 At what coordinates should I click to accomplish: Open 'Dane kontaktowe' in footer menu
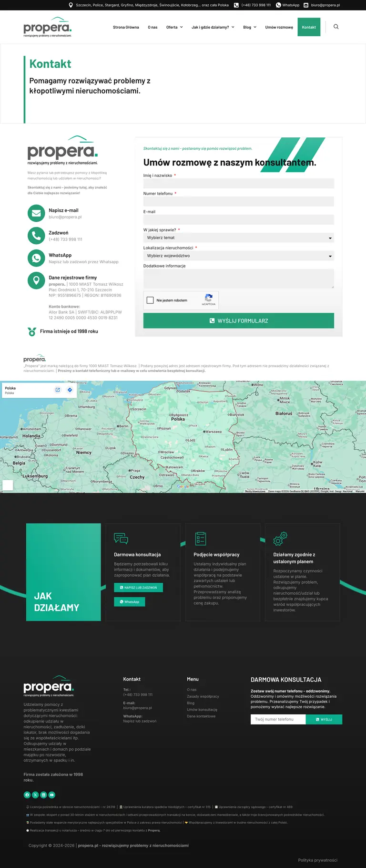tap(201, 716)
